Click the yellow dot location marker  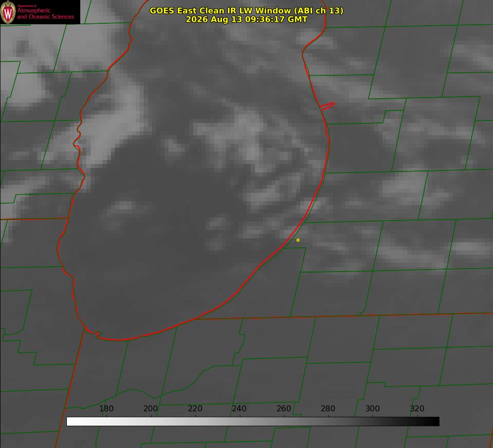click(x=298, y=240)
